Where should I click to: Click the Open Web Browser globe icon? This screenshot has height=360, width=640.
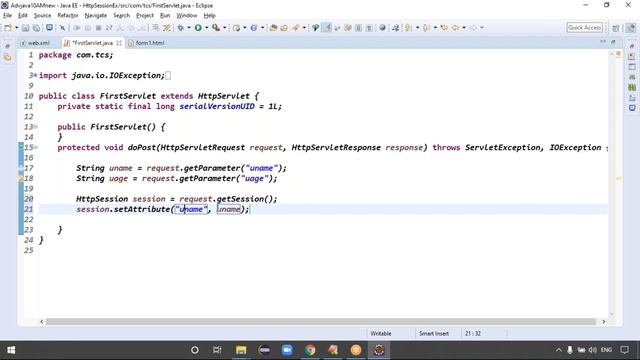click(x=382, y=28)
